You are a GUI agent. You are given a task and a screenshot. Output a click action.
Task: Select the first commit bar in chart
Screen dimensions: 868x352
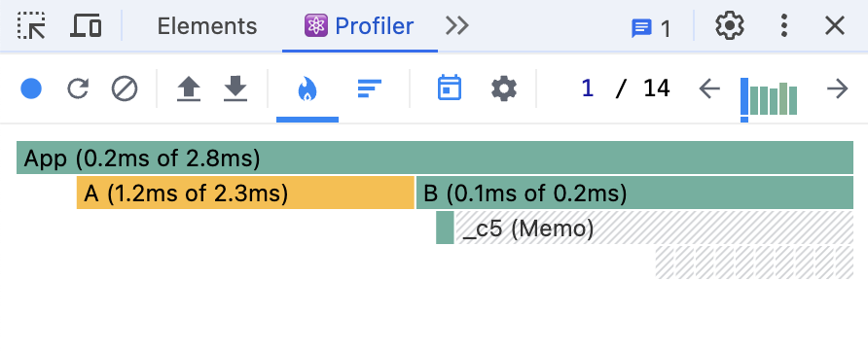tap(744, 97)
